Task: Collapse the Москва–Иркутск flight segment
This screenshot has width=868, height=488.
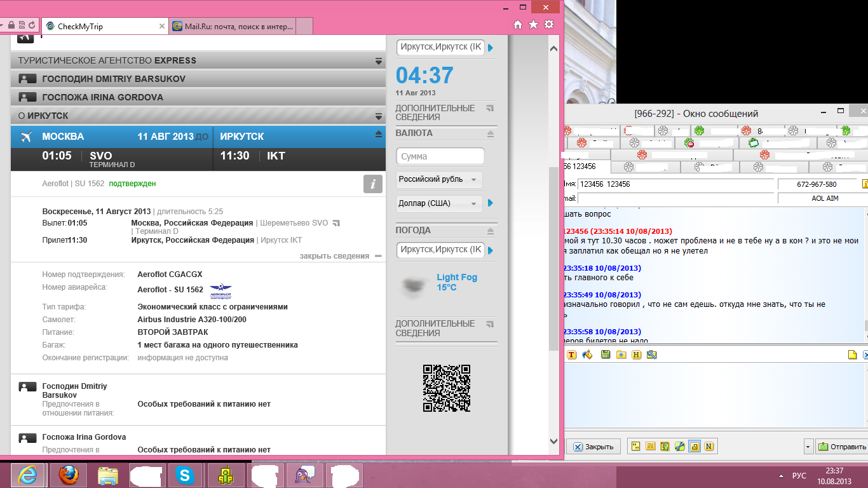Action: click(379, 135)
